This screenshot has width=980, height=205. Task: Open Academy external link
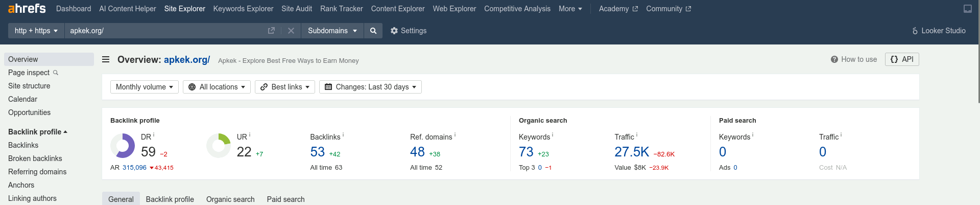tap(618, 9)
